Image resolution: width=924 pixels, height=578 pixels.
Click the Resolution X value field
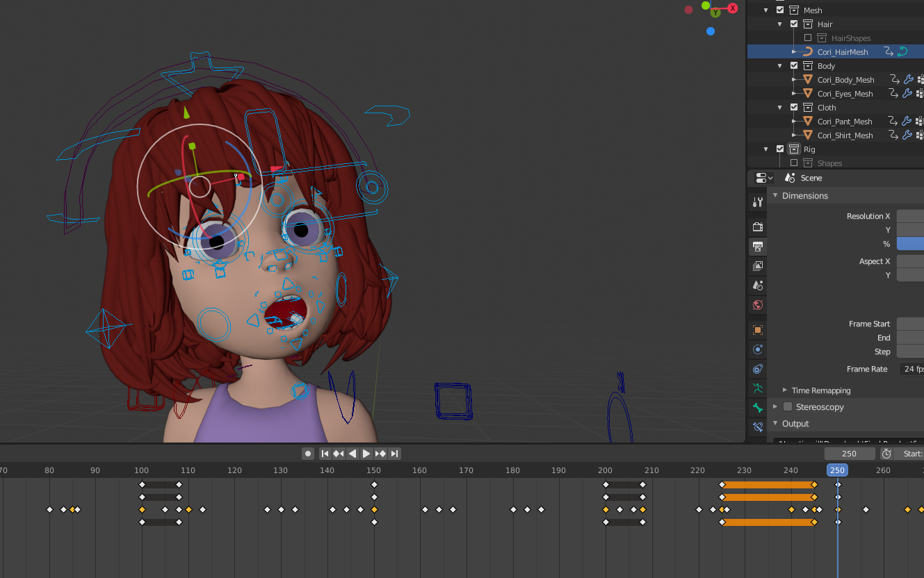(910, 216)
